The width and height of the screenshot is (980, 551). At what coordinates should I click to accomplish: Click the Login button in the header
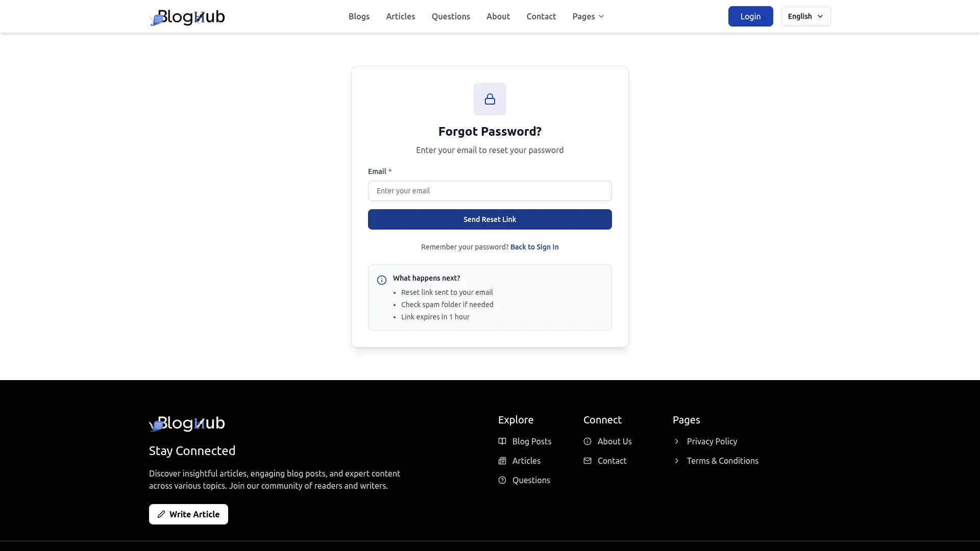pos(750,16)
